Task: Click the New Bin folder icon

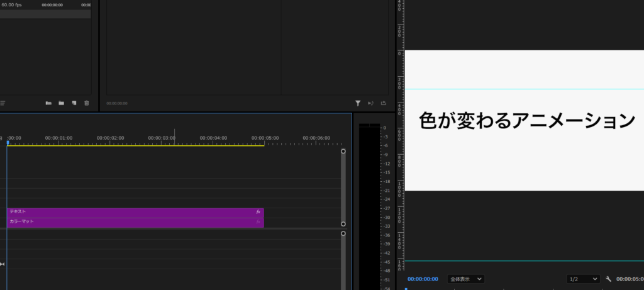Action: pos(61,103)
